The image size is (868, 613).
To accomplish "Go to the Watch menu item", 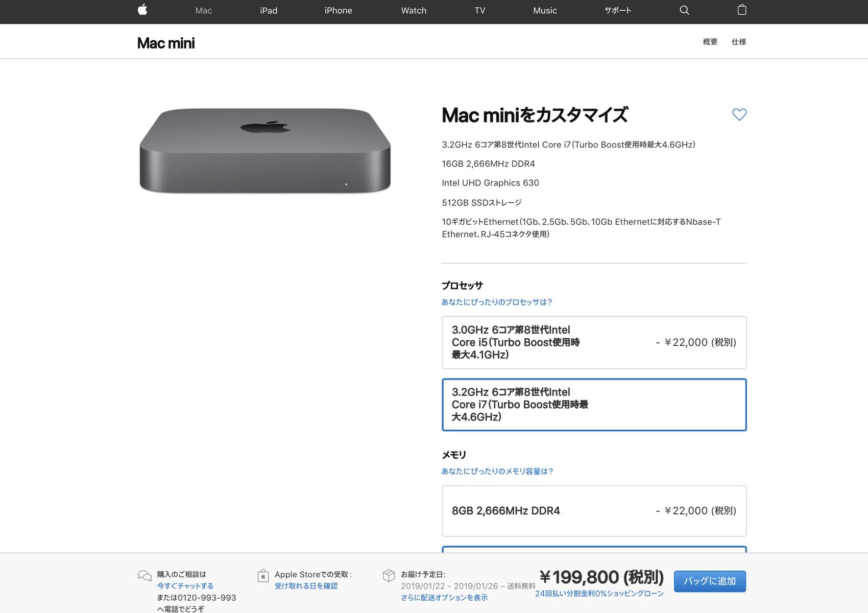I will [x=414, y=10].
